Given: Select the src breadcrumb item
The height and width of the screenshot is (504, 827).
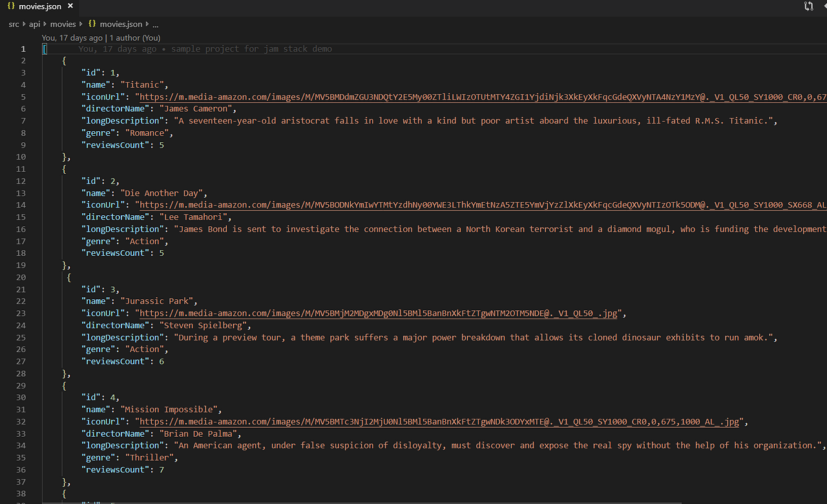Looking at the screenshot, I should (13, 24).
